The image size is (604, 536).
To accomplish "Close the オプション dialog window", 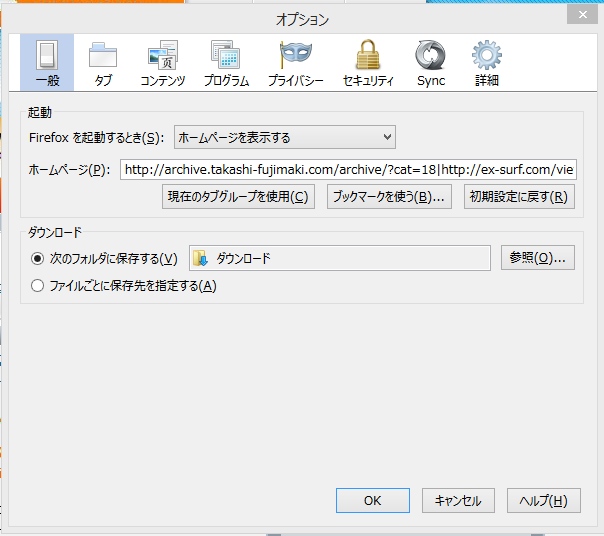I will (x=582, y=15).
